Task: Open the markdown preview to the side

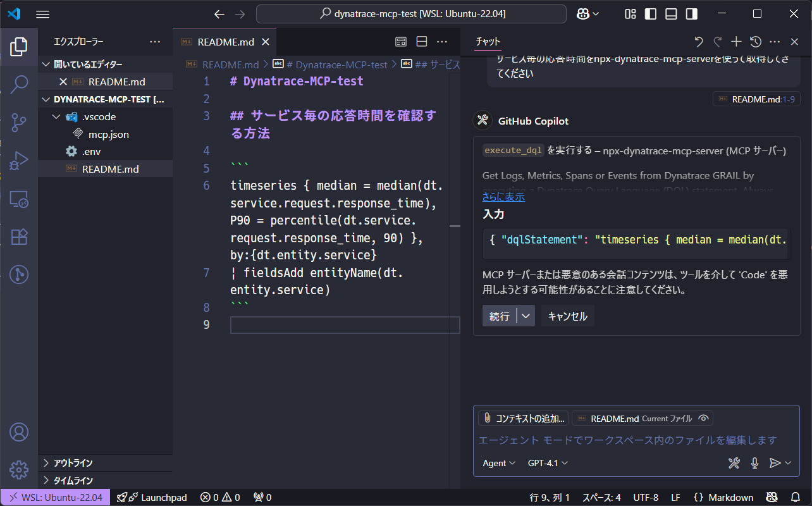Action: click(x=401, y=42)
